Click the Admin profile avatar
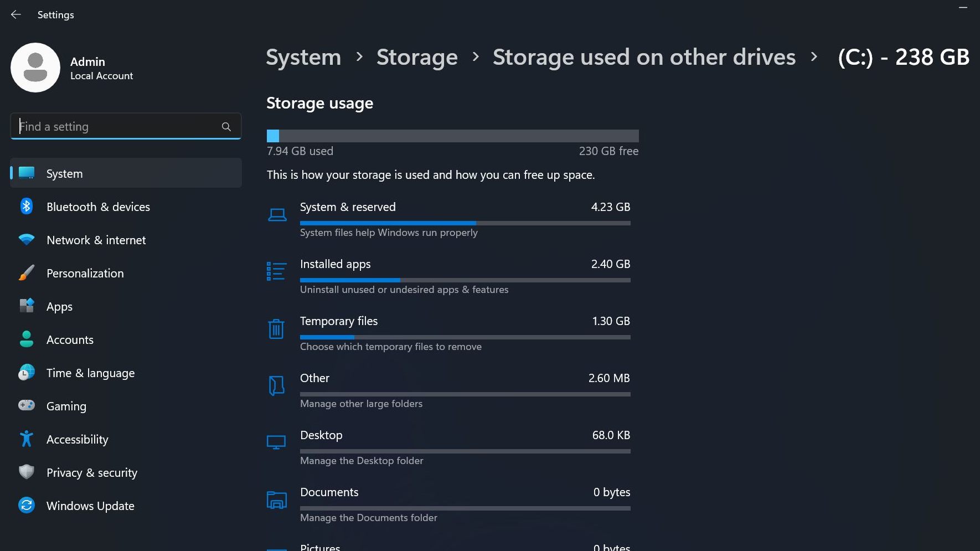The width and height of the screenshot is (980, 551). (x=35, y=68)
